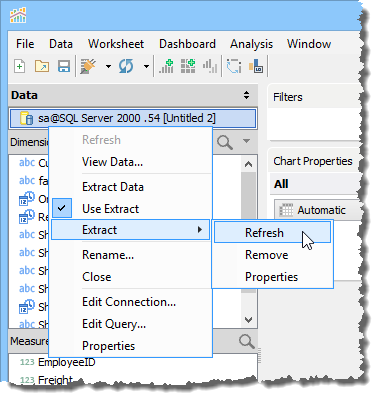
Task: Select Edit Connection... in the context menu
Action: pyautogui.click(x=129, y=302)
